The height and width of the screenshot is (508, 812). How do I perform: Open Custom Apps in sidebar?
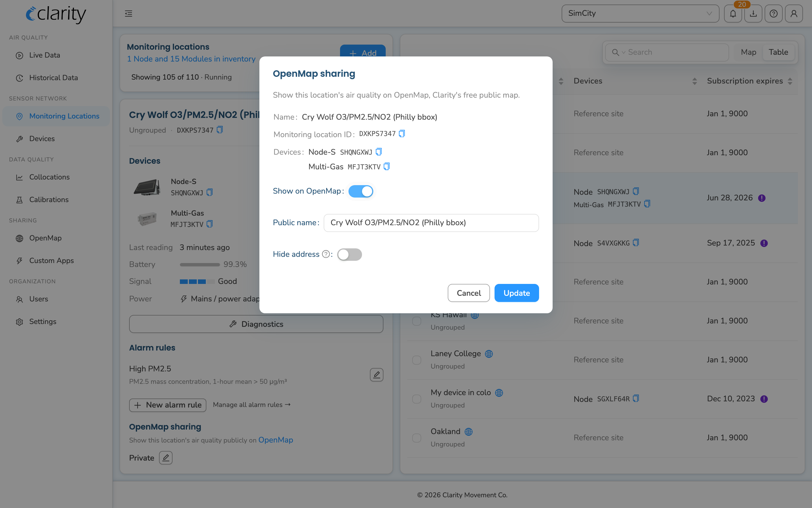56,260
